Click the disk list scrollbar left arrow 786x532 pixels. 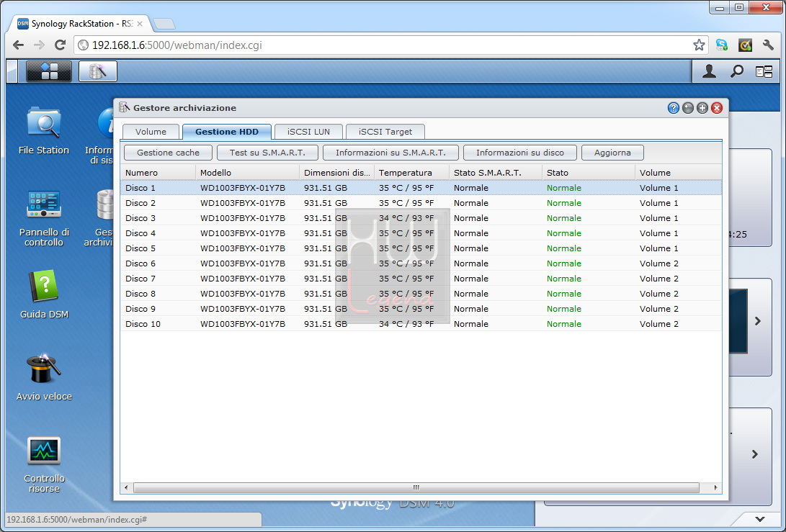[x=126, y=487]
